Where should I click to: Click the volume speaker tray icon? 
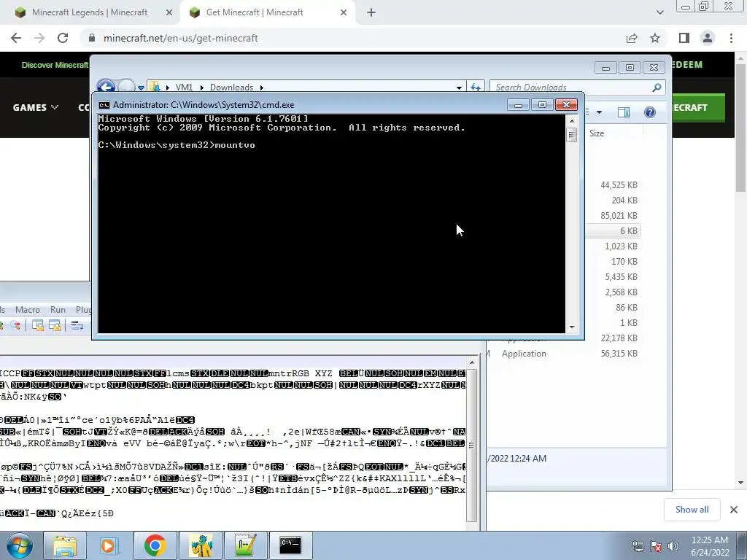tap(673, 546)
